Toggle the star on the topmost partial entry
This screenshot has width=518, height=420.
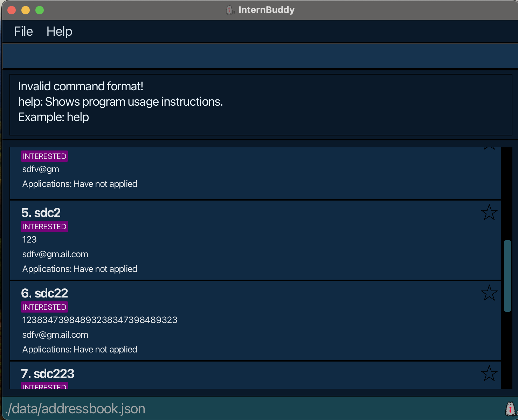tap(489, 147)
